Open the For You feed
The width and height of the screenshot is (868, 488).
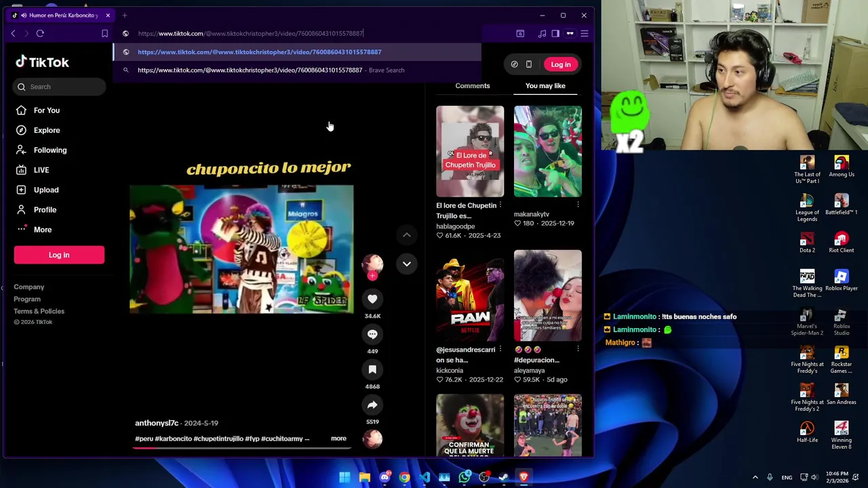(46, 110)
